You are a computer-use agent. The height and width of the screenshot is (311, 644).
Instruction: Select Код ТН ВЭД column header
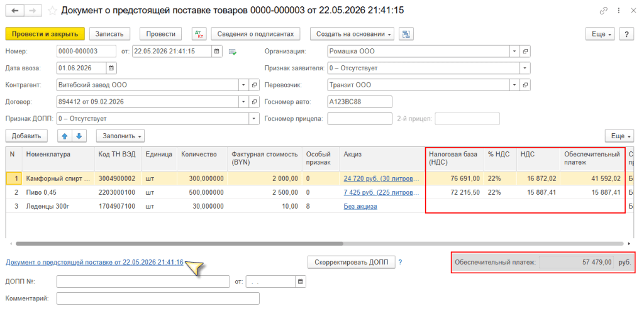tap(118, 159)
